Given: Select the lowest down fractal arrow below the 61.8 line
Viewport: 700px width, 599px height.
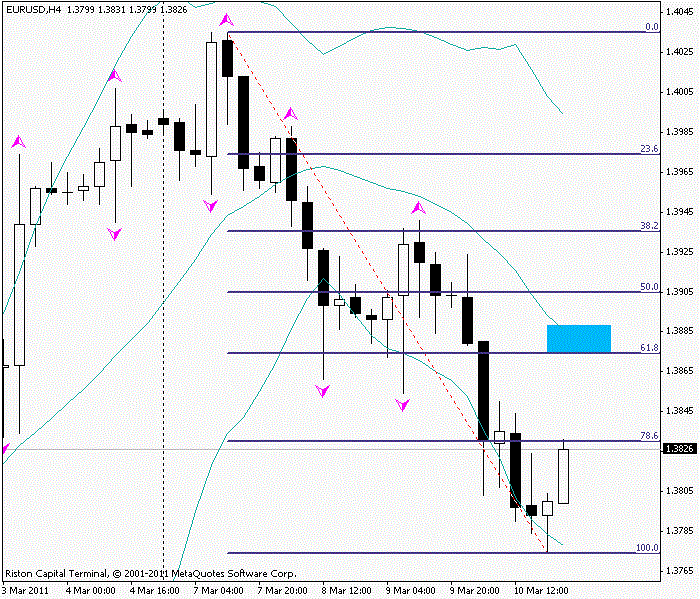Looking at the screenshot, I should click(402, 405).
